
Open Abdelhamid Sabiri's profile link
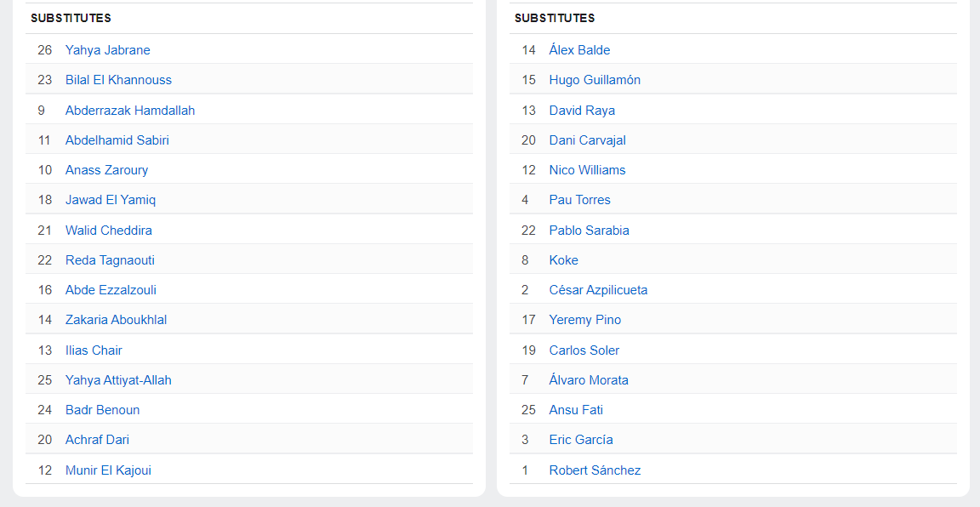click(x=117, y=140)
